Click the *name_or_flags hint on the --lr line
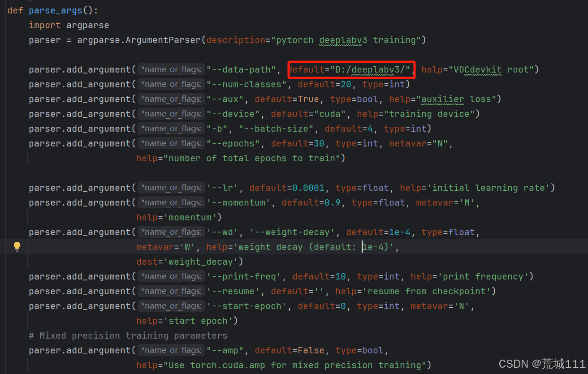Image resolution: width=588 pixels, height=374 pixels. coord(171,187)
